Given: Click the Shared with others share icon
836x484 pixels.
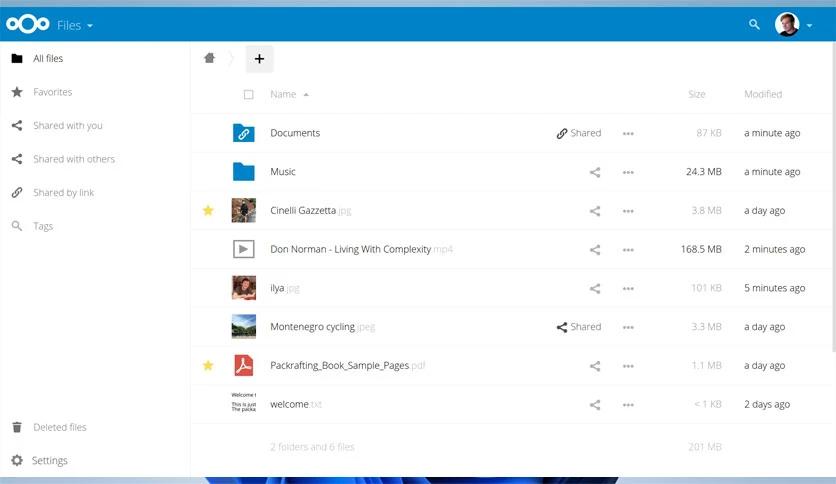Looking at the screenshot, I should (17, 159).
